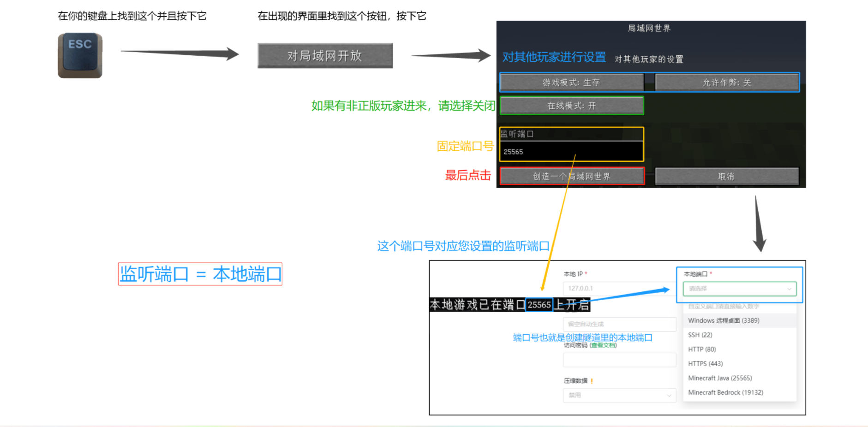868x427 pixels.
Task: Select HTTP (80) option
Action: pos(740,349)
